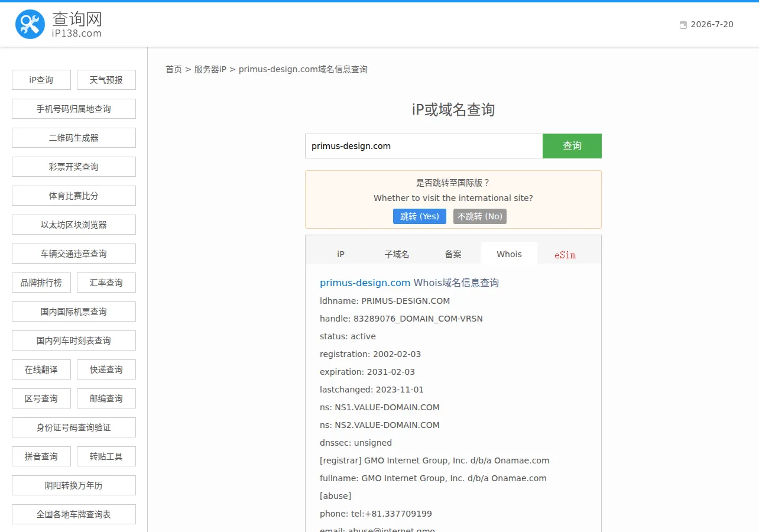Click the status: active line
This screenshot has width=759, height=532.
(x=348, y=336)
